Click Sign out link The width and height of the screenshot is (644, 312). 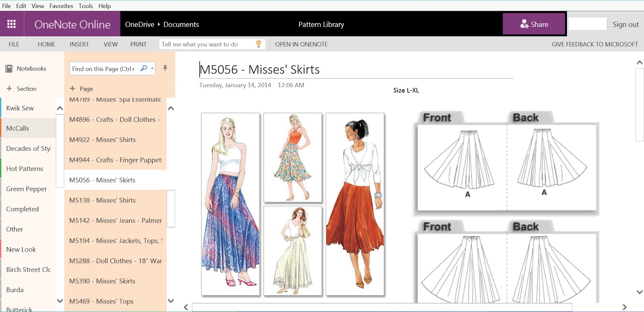pyautogui.click(x=625, y=24)
